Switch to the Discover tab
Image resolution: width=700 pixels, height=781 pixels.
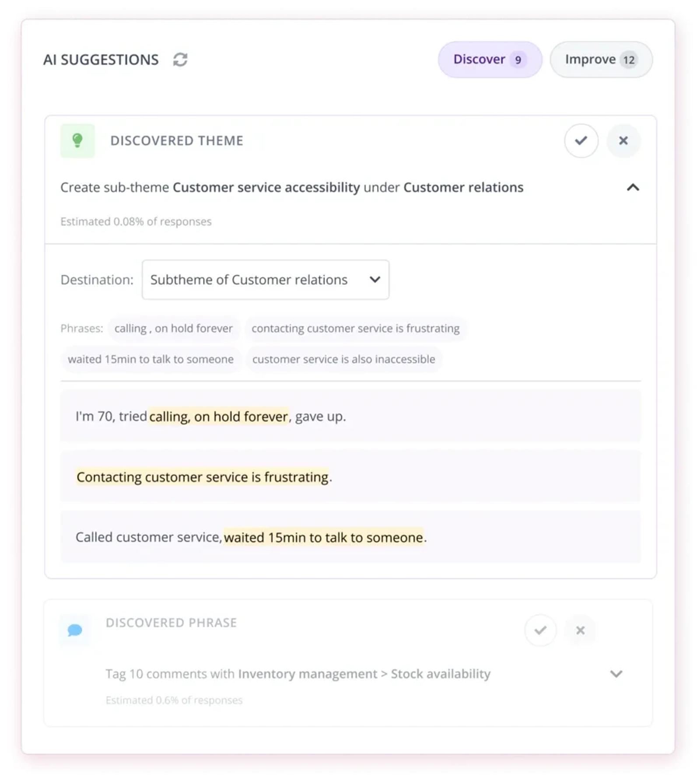[x=490, y=60]
